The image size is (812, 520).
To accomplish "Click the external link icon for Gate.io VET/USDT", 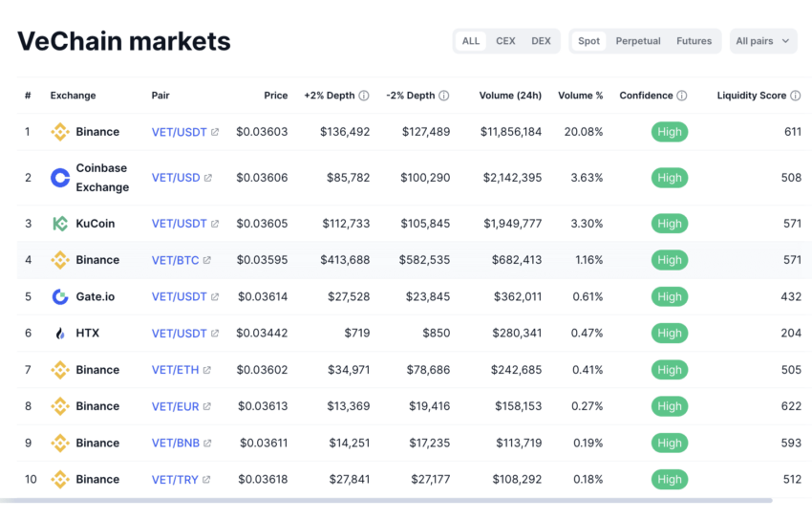I will (x=215, y=296).
